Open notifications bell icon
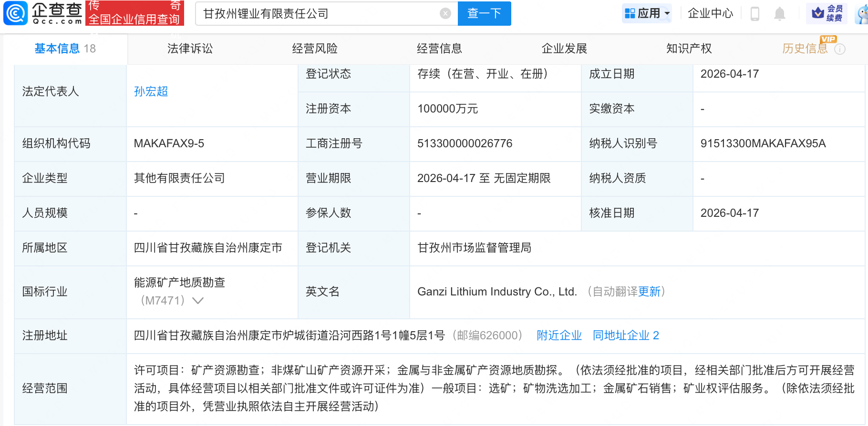The image size is (868, 426). [x=779, y=14]
